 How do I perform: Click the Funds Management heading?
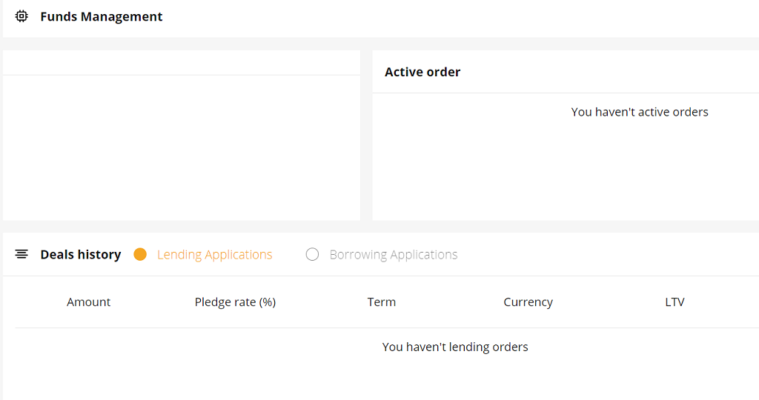click(x=101, y=16)
